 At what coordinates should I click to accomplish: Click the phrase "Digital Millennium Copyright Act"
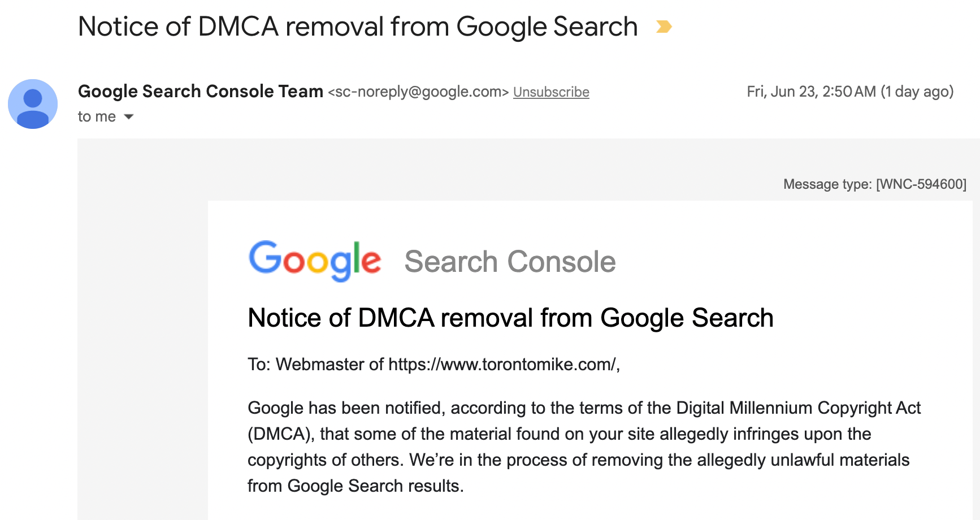[798, 408]
